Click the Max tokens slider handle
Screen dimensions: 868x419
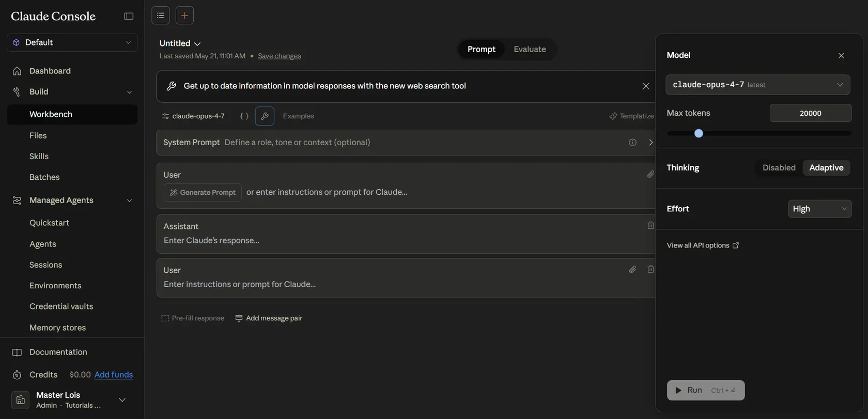tap(699, 133)
